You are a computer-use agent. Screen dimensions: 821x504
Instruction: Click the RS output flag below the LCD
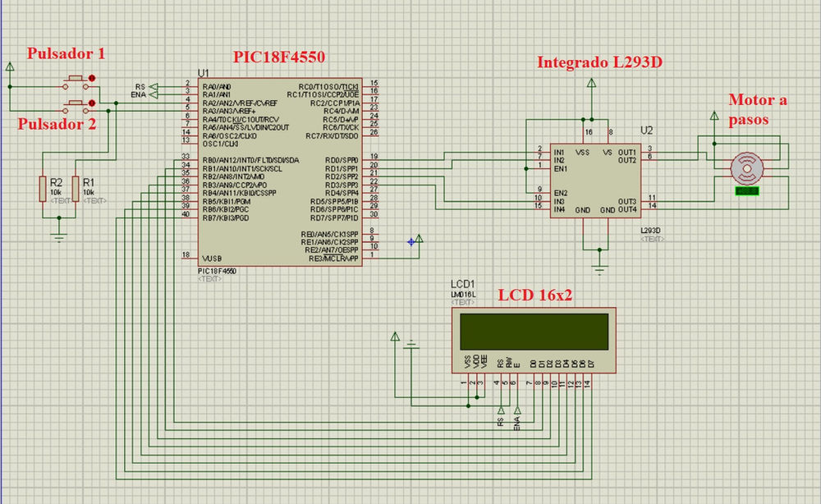coord(502,410)
